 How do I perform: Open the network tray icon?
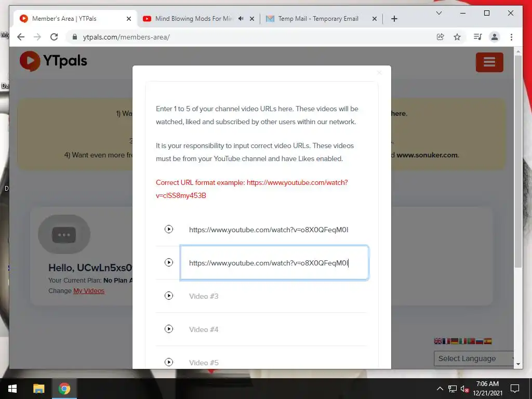coord(453,389)
